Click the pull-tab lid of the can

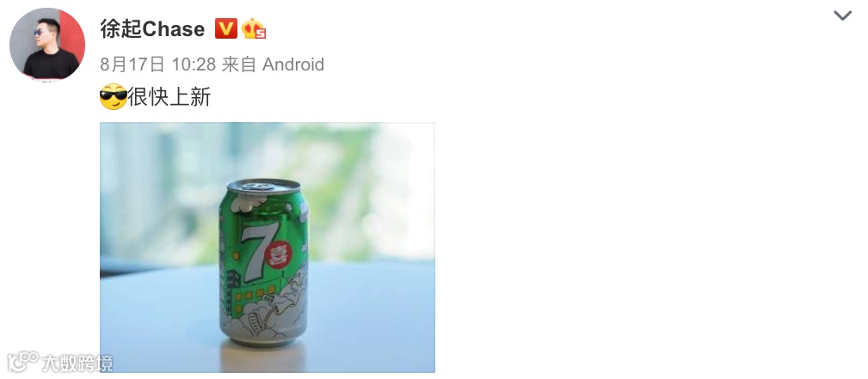coord(263,186)
